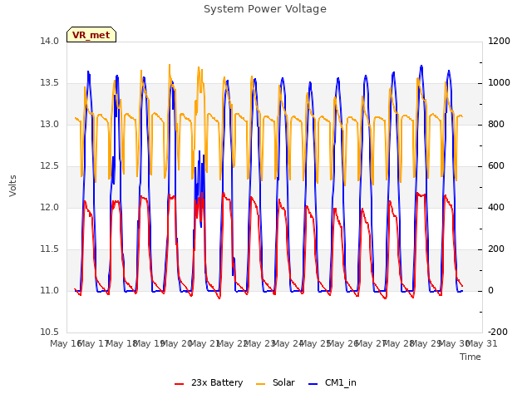
Task: Click the Volts axis label
Action: pyautogui.click(x=12, y=186)
